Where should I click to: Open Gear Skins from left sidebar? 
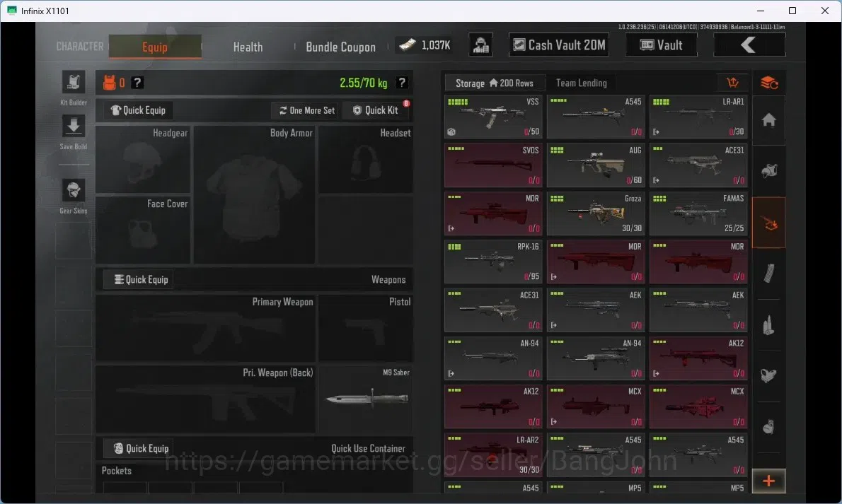74,191
